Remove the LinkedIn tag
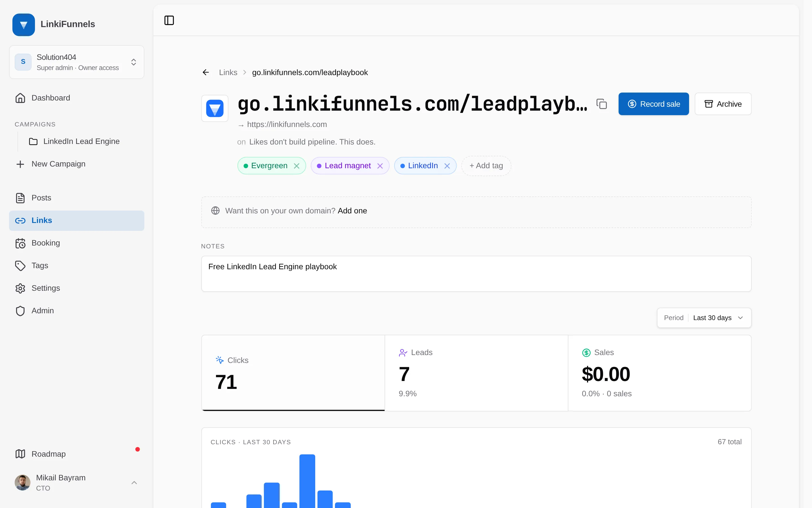Image resolution: width=812 pixels, height=508 pixels. coord(447,166)
